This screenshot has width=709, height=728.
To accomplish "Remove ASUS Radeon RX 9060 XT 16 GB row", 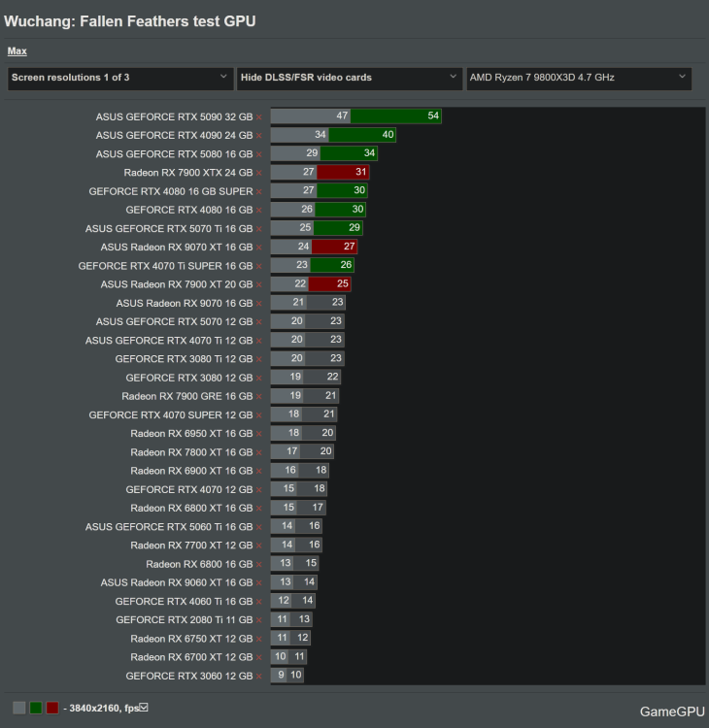I will [258, 583].
